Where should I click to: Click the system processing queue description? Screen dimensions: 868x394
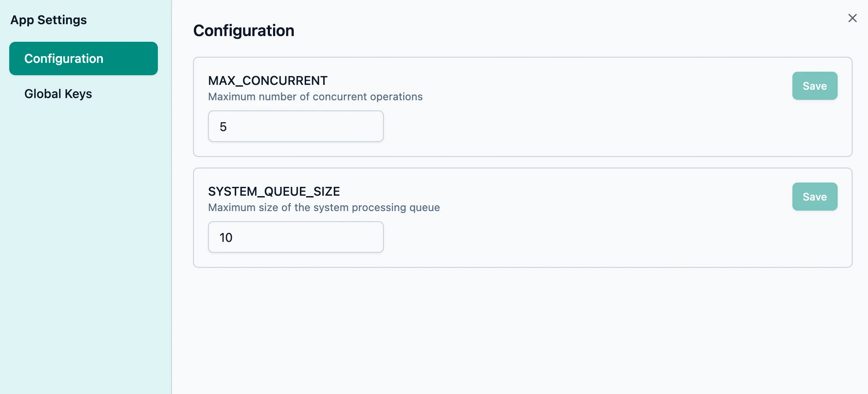tap(324, 208)
